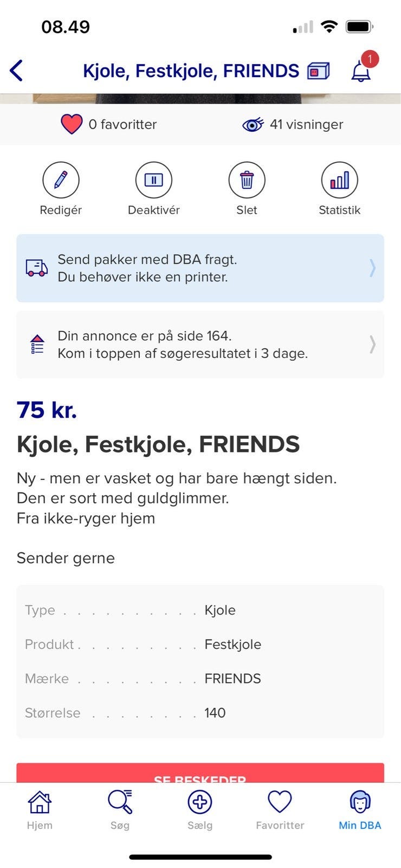Open the Sælg tab
This screenshot has width=401, height=868.
click(200, 809)
